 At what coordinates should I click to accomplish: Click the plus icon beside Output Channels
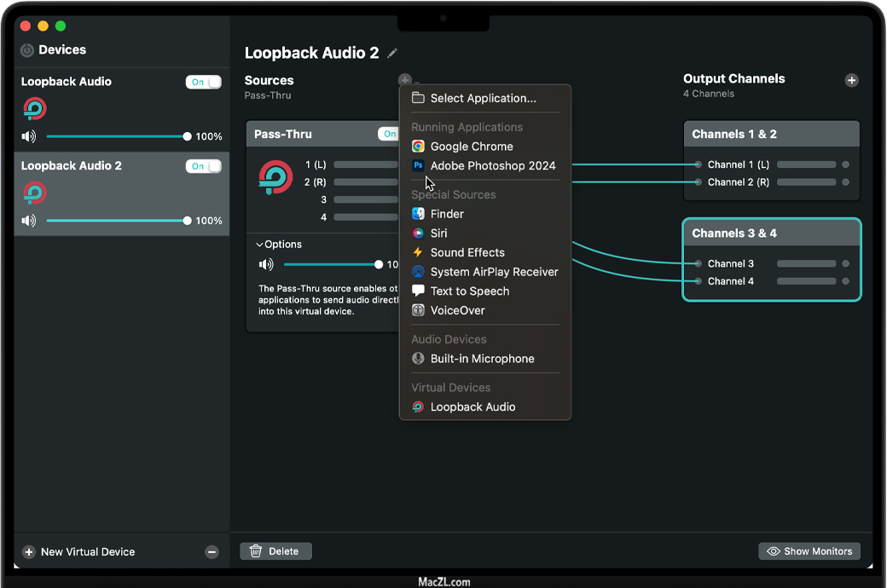coord(851,80)
